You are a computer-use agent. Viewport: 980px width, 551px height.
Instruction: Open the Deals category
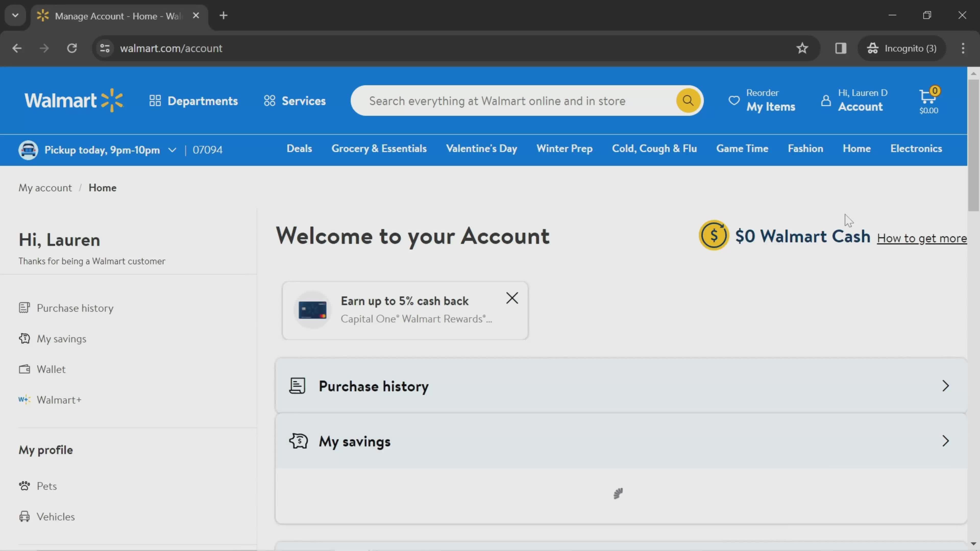pos(299,149)
